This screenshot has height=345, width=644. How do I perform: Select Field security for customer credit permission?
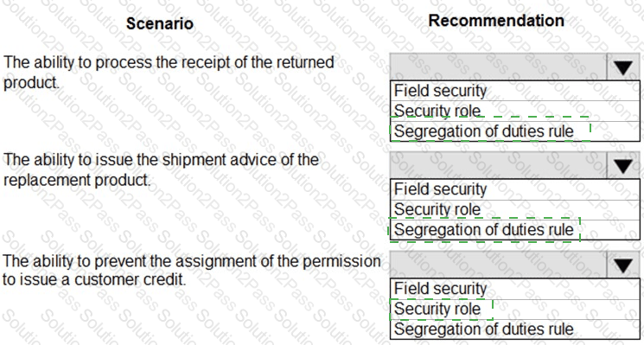(x=514, y=289)
